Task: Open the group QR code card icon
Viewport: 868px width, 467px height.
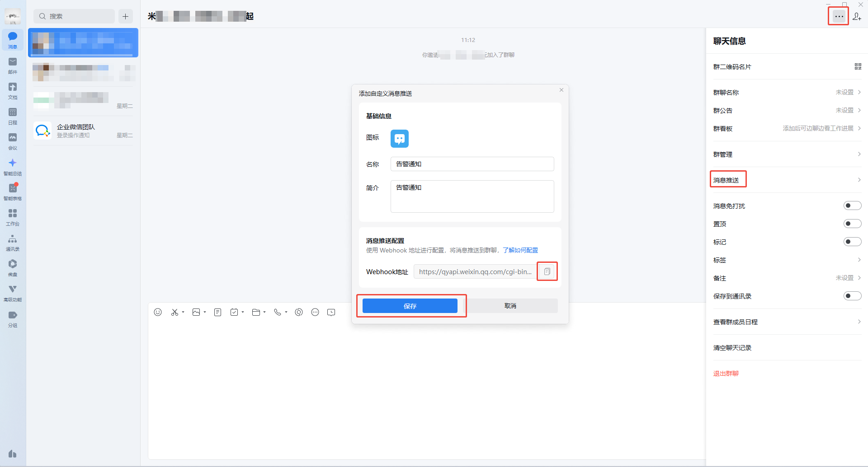Action: tap(858, 66)
